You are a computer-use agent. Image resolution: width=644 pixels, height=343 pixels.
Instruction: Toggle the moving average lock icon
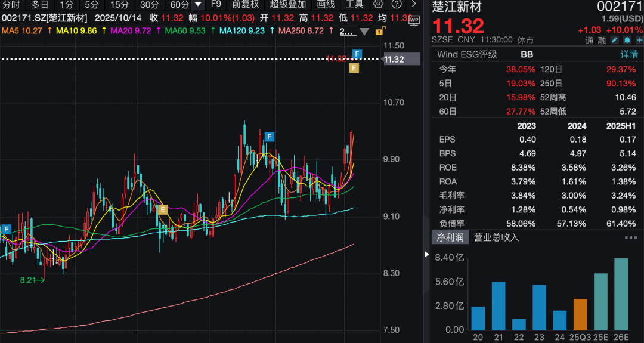380,30
